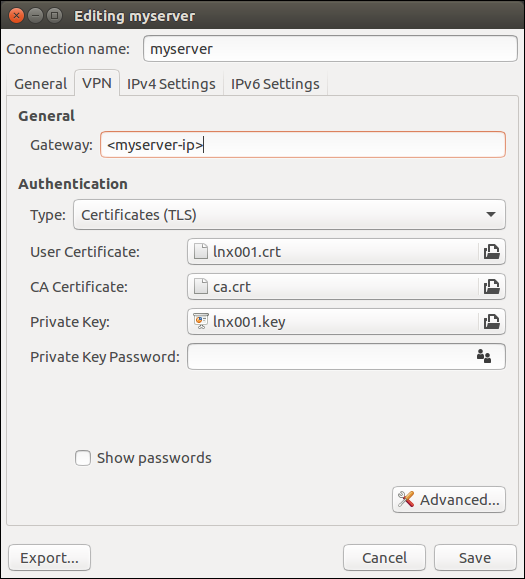Maximize the Editing myserver window
Image resolution: width=525 pixels, height=579 pixels.
[x=55, y=16]
